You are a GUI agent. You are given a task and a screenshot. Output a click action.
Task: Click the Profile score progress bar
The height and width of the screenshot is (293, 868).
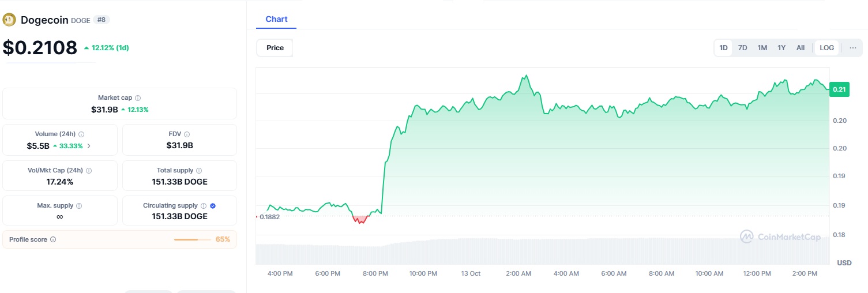(x=193, y=239)
